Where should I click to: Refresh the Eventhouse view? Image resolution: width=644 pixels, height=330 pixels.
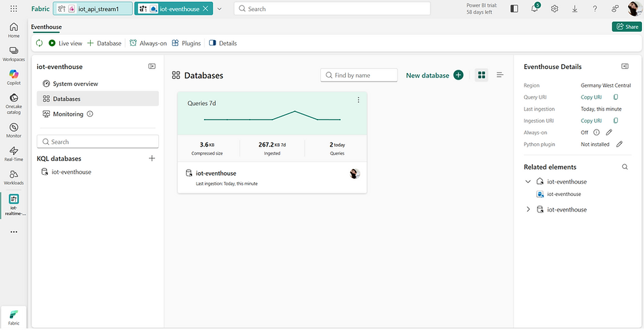(x=39, y=43)
